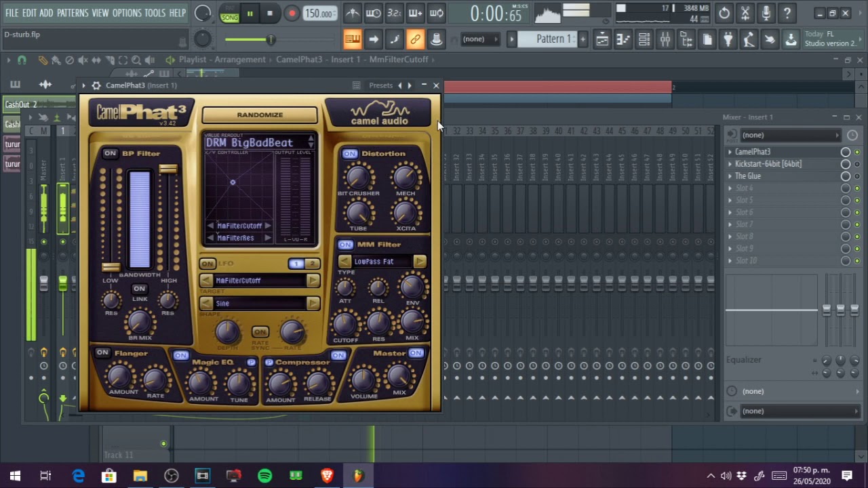Stop playback with the stop button
This screenshot has width=868, height=488.
270,14
